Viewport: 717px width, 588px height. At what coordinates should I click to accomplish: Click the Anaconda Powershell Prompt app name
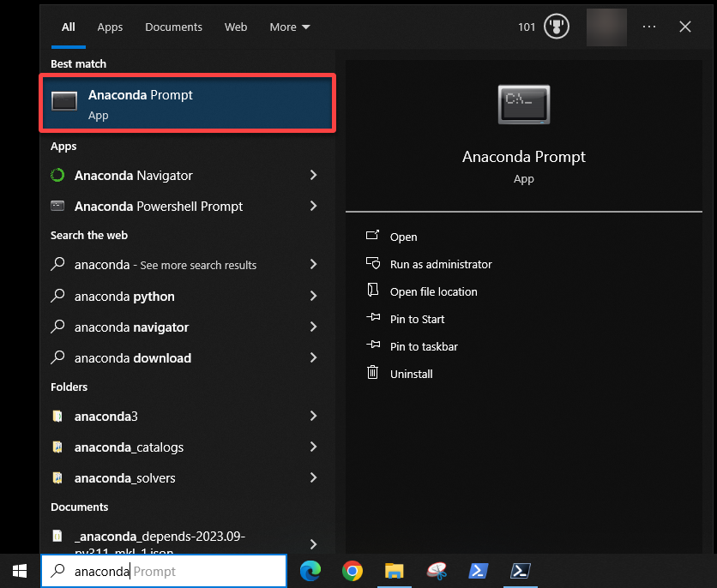(x=159, y=207)
